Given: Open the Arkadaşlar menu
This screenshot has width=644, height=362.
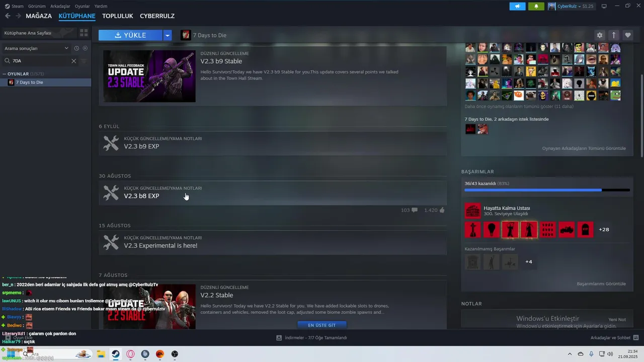Looking at the screenshot, I should coord(60,6).
